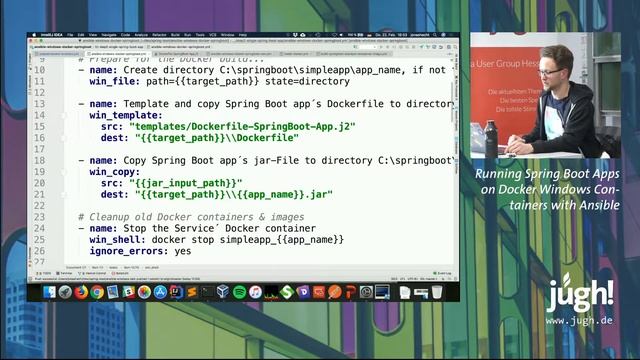Screen dimensions: 640x360
Task: Open VirtualBox from the Dock
Action: (x=223, y=292)
